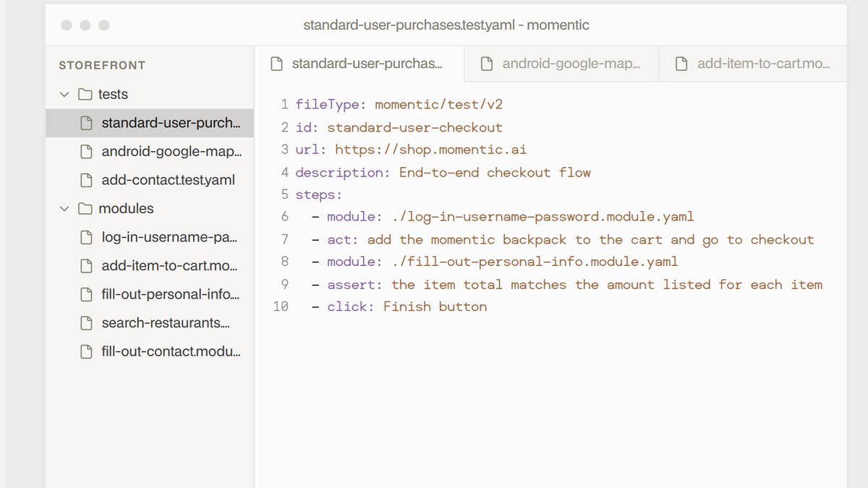Click the 'End-to-end checkout flow' description

tap(495, 172)
